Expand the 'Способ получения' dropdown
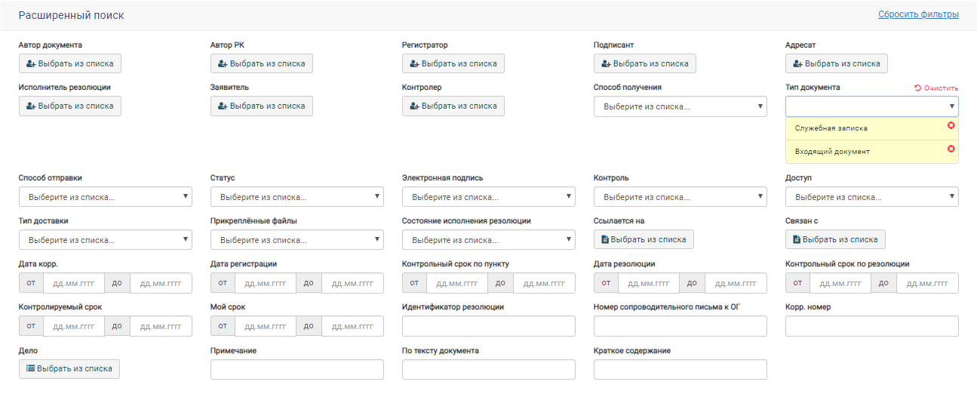This screenshot has width=980, height=394. point(680,107)
